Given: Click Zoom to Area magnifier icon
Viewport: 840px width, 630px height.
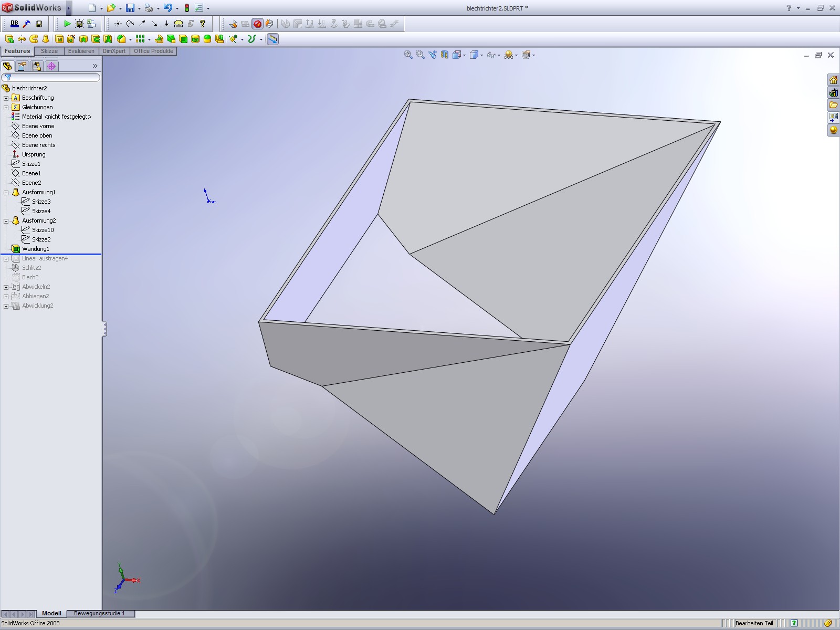Looking at the screenshot, I should (420, 55).
